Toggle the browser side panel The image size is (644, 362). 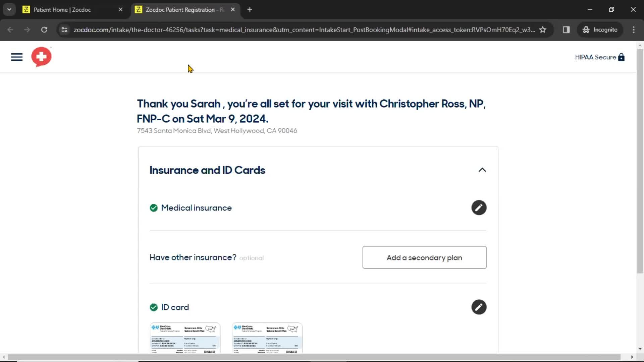(566, 30)
